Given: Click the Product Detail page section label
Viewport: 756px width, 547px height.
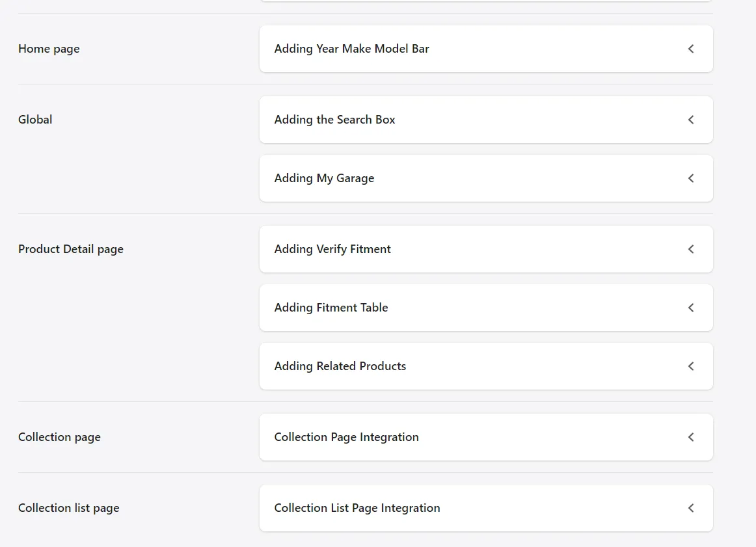Looking at the screenshot, I should (70, 249).
